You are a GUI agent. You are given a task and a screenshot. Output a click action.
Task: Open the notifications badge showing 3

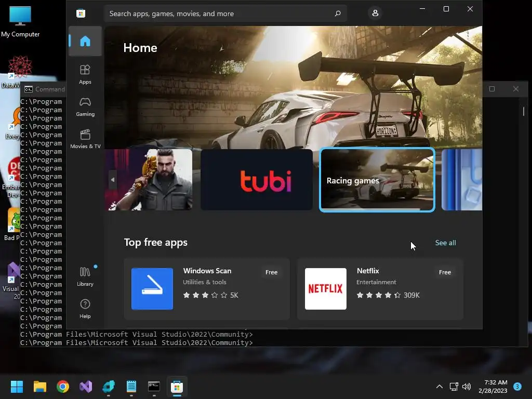point(517,387)
